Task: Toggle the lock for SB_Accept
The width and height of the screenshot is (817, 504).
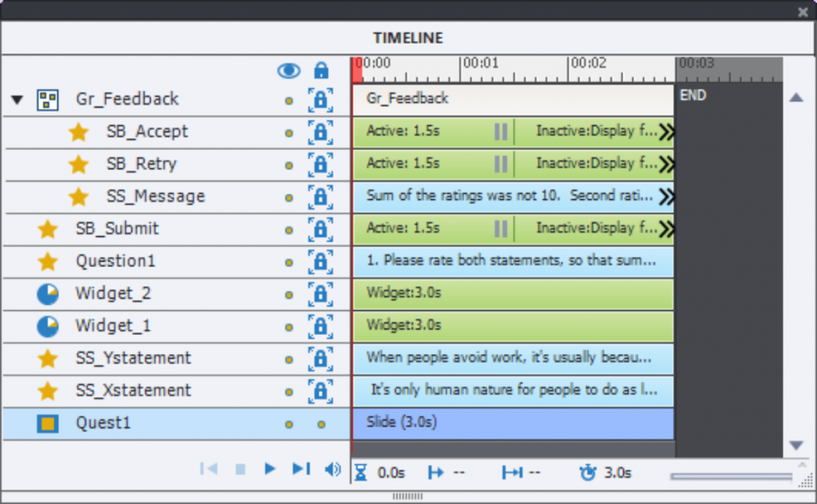Action: (320, 132)
